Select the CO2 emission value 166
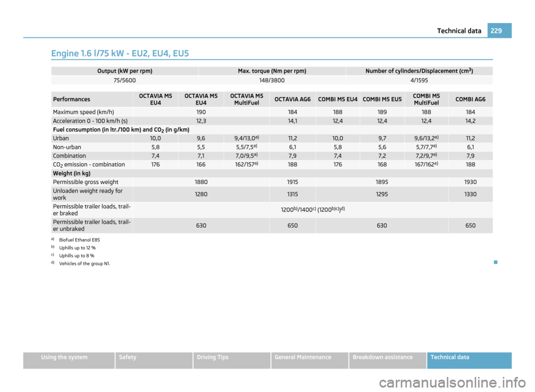 201,164
